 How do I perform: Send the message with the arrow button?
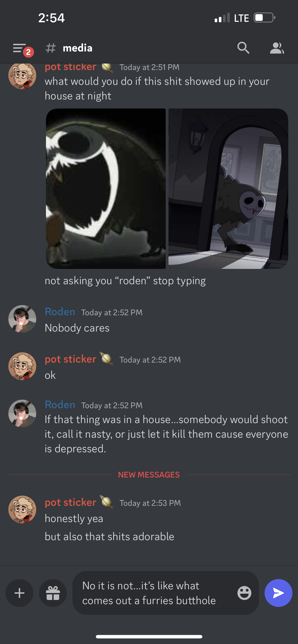[278, 593]
